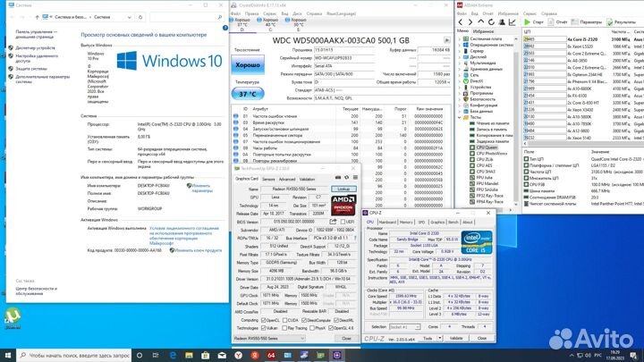Start the AIDA64 benchmark with Старт
644x362 pixels.
533,22
